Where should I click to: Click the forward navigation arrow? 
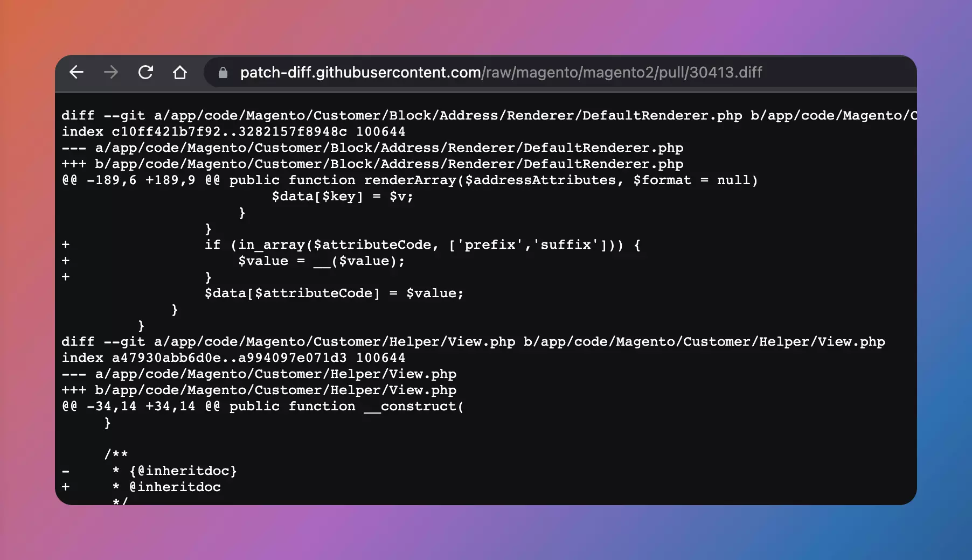111,72
